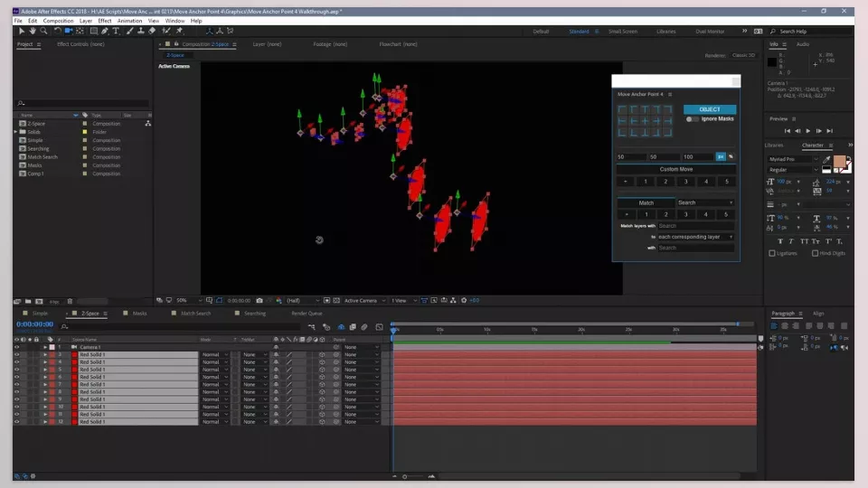Select the Unified Camera tool

69,31
